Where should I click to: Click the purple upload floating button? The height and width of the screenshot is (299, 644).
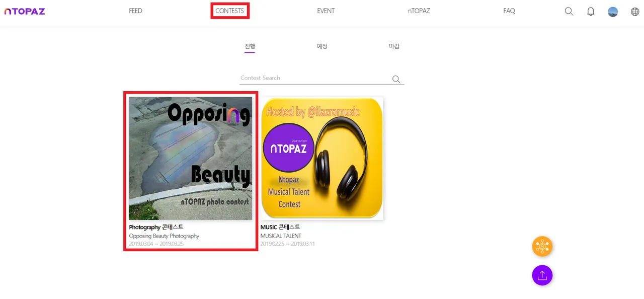coord(542,275)
